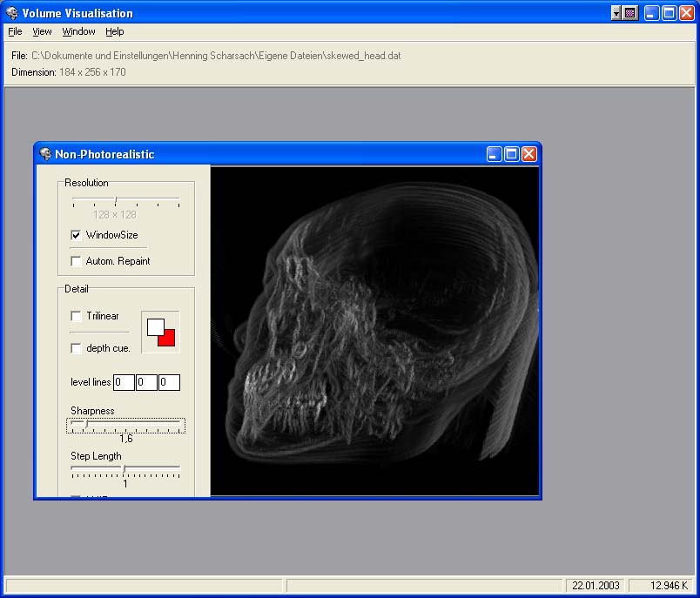
Task: Minimize the Non-Photorealistic window
Action: 494,154
